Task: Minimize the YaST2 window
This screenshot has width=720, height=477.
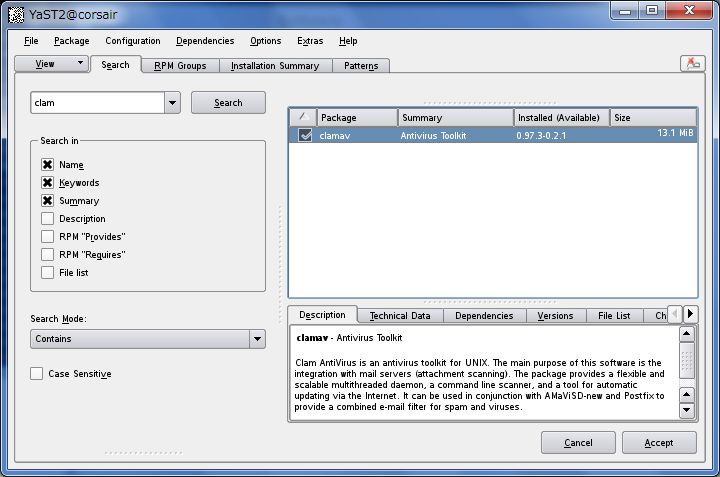Action: [625, 11]
